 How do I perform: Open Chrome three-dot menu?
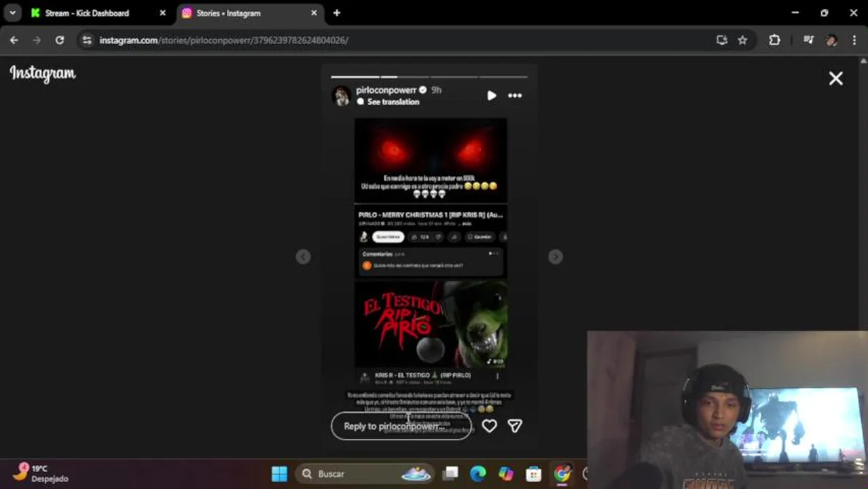(x=854, y=40)
